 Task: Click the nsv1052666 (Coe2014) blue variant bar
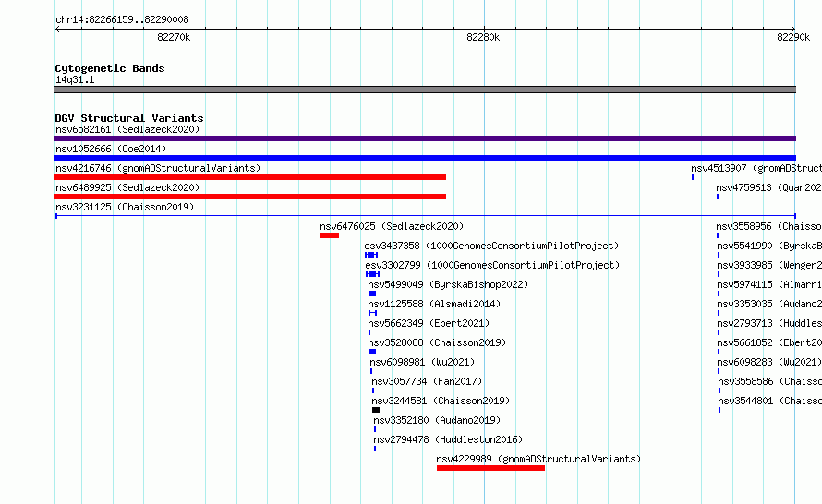coord(425,158)
